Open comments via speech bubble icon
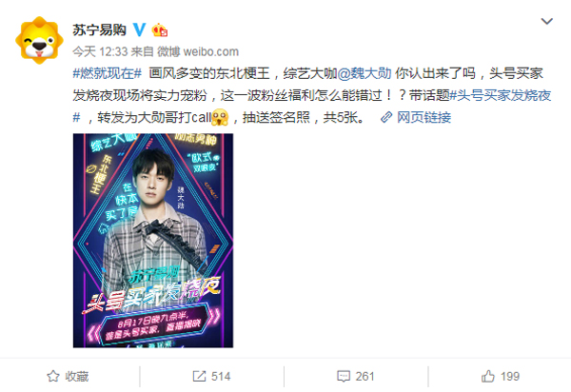This screenshot has width=571, height=392. click(344, 376)
